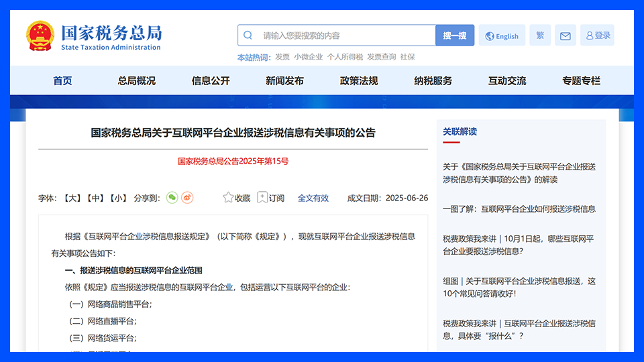Click the 登录 login button
Image resolution: width=644 pixels, height=362 pixels.
597,36
